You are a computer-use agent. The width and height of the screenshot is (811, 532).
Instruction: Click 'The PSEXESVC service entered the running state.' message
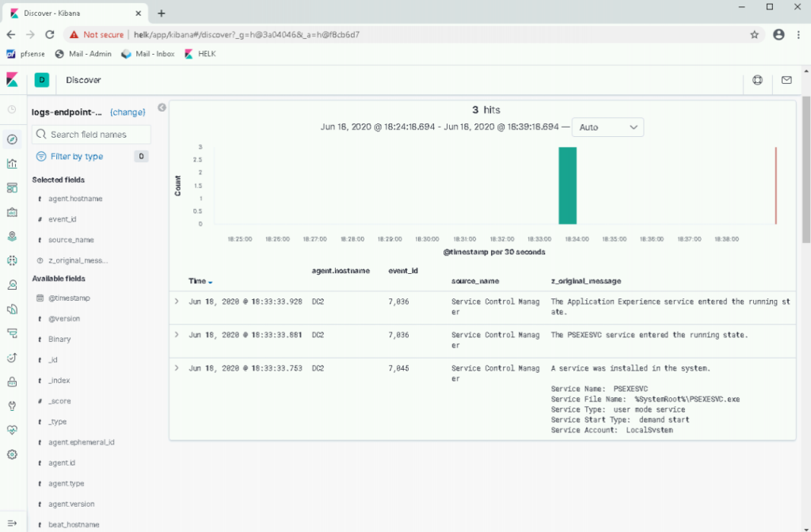(649, 335)
